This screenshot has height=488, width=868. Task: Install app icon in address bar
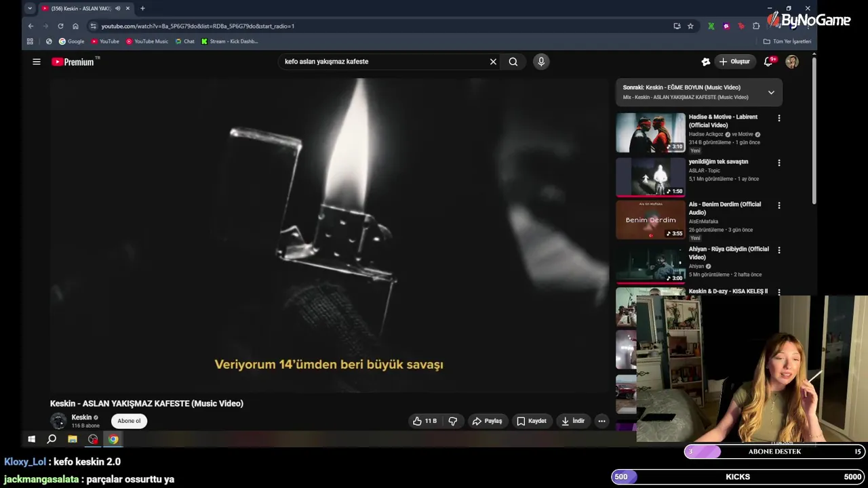677,26
